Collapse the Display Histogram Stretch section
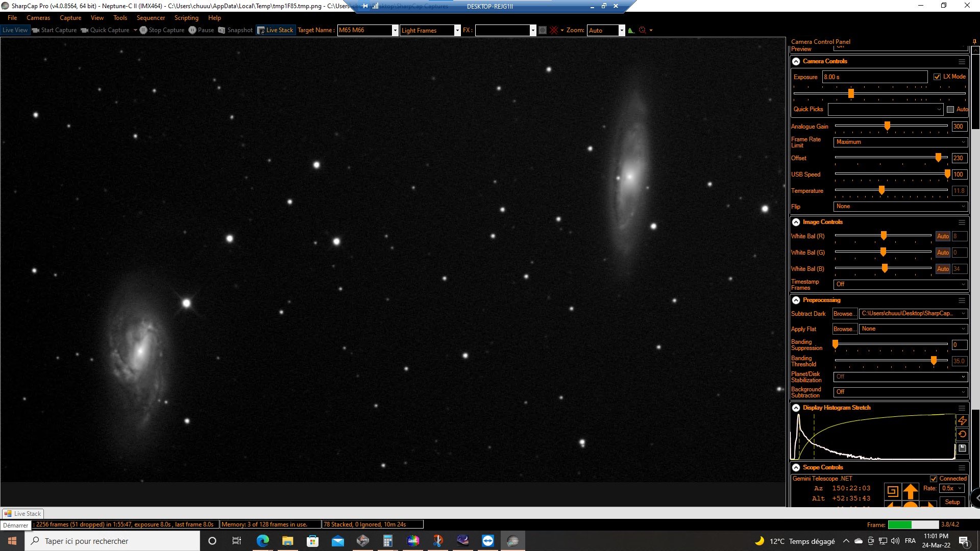The width and height of the screenshot is (980, 551). pyautogui.click(x=796, y=408)
